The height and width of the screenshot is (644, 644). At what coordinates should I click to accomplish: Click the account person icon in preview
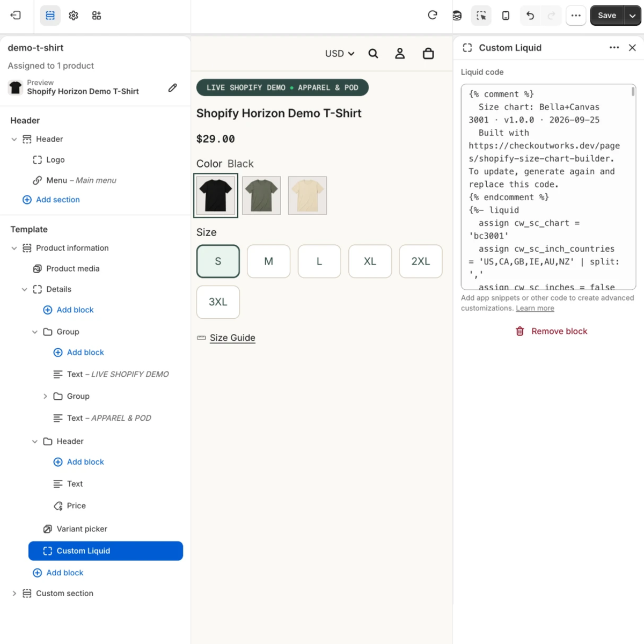(400, 54)
